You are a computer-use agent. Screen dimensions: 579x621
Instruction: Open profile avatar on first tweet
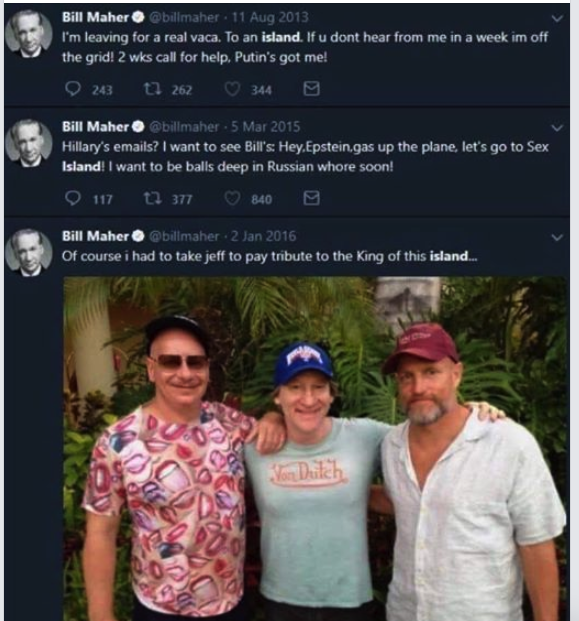click(x=29, y=34)
